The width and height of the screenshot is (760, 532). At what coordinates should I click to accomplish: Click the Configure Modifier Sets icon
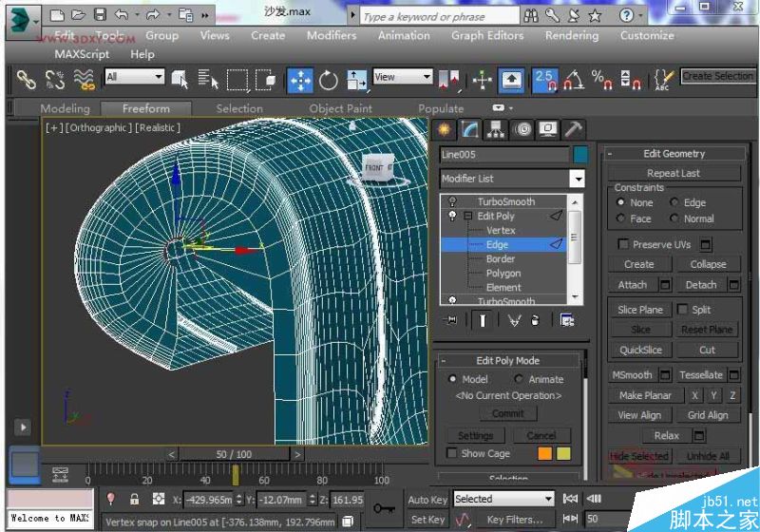click(x=567, y=320)
